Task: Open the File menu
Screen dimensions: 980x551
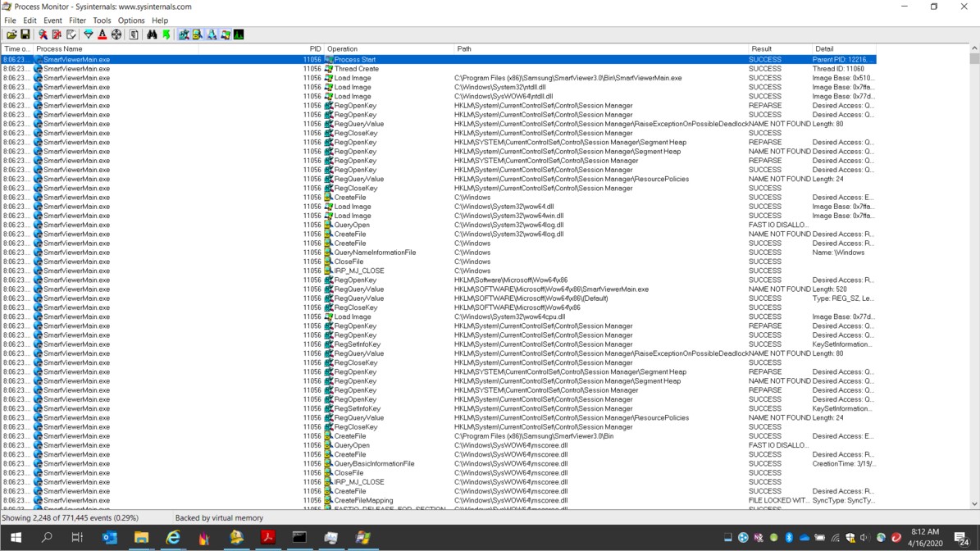Action: click(10, 20)
